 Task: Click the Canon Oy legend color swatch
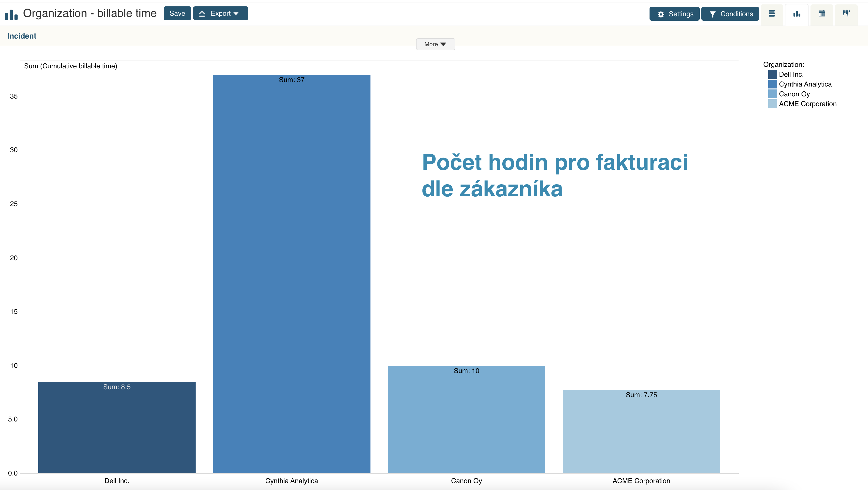tap(772, 94)
